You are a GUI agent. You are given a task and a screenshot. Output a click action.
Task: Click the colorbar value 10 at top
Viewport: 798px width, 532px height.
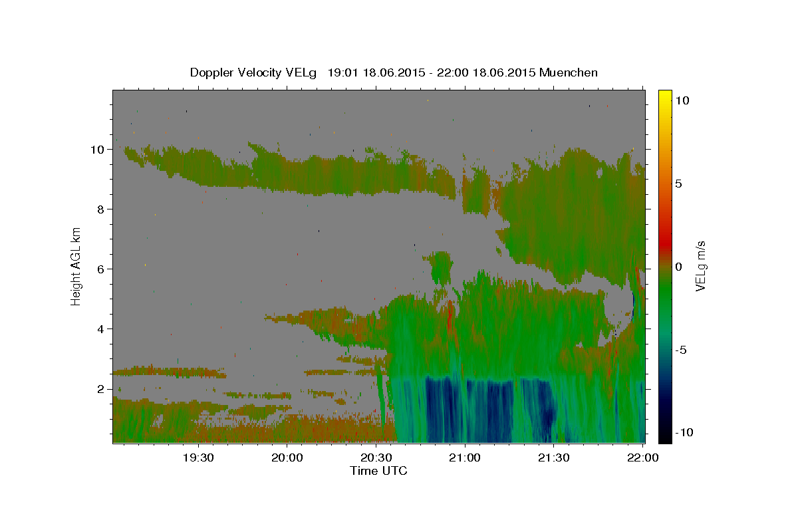point(682,100)
